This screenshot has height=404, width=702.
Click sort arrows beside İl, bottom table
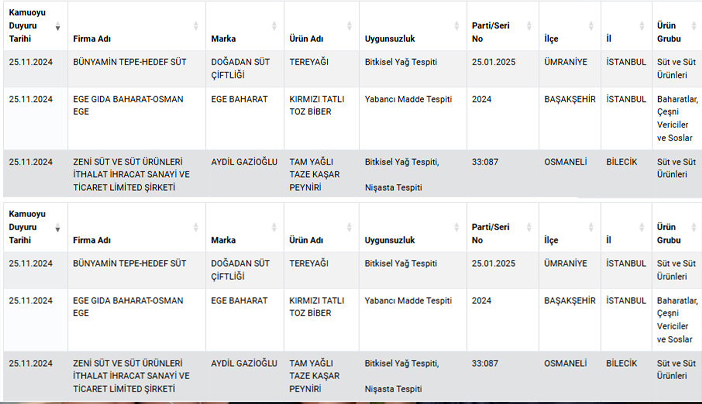point(640,228)
